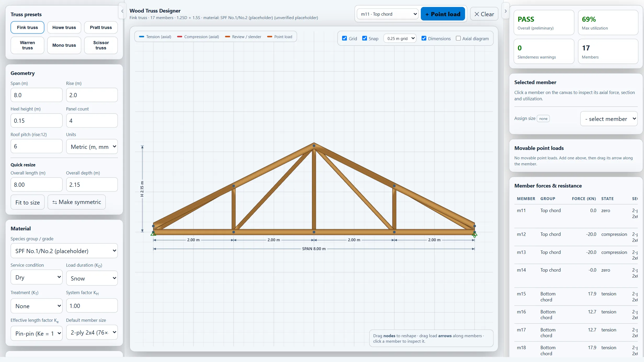Select the left top chord mid node

[x=234, y=186]
